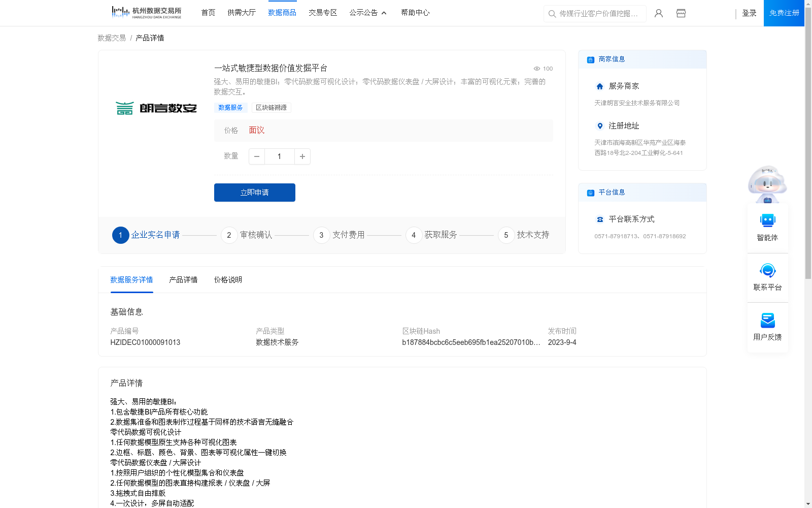Viewport: 812px width, 508px height.
Task: Click the registered address text
Action: pos(640,148)
